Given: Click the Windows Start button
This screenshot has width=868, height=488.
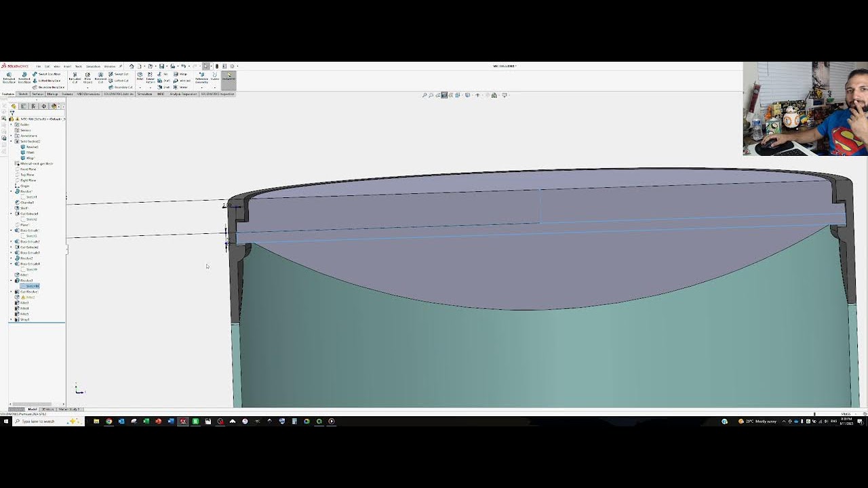Looking at the screenshot, I should click(x=6, y=421).
